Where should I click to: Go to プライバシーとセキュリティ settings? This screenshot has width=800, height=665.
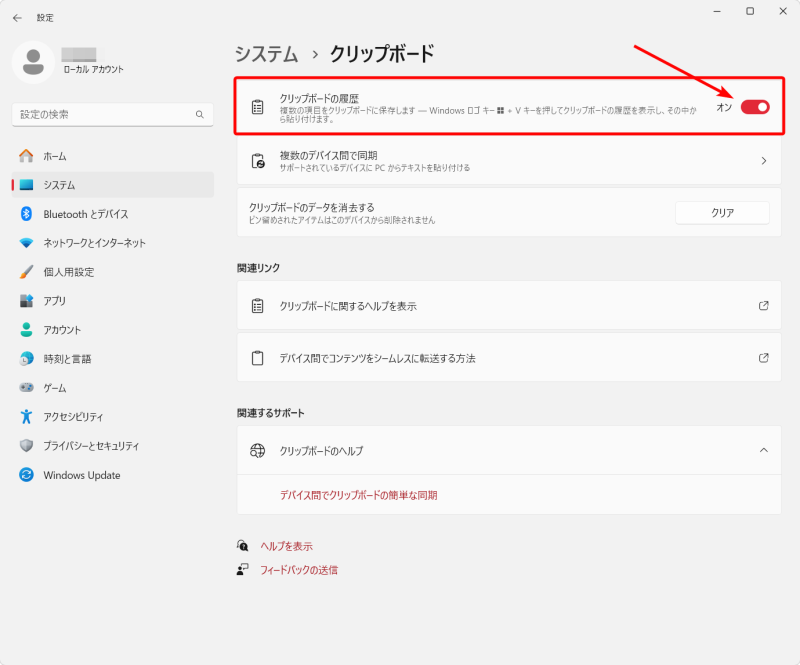click(x=91, y=446)
